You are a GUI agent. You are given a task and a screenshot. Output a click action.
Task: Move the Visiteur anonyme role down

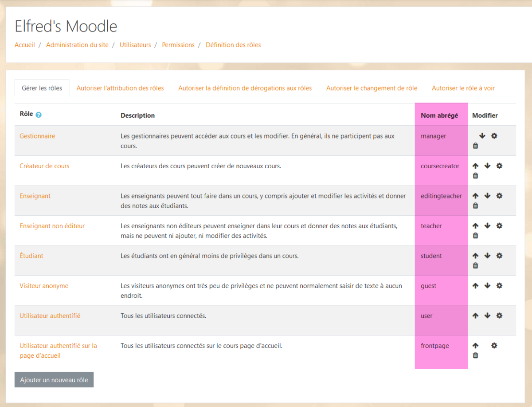tap(488, 285)
